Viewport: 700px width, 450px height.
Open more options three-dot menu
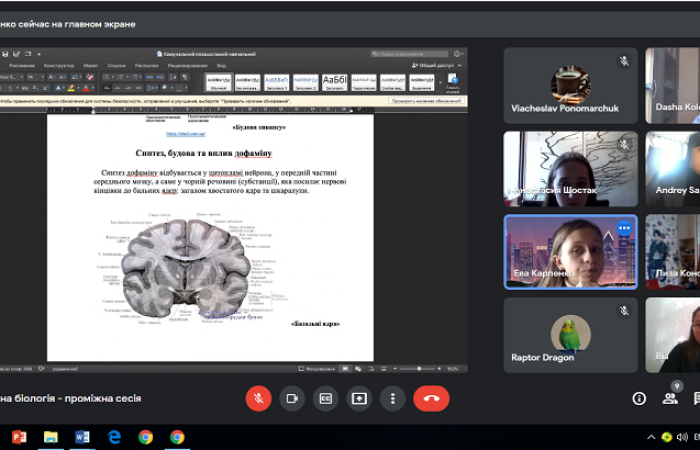click(x=393, y=398)
